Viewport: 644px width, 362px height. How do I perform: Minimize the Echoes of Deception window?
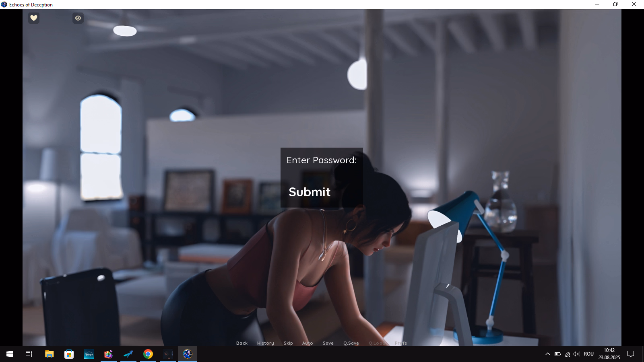point(597,4)
